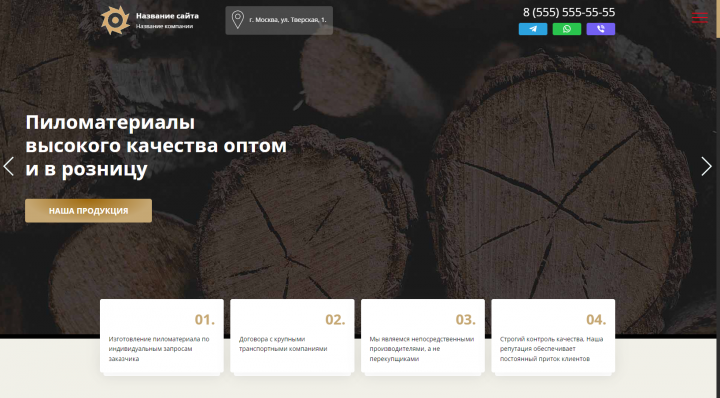
Task: Open the Viber messenger button
Action: click(x=601, y=29)
